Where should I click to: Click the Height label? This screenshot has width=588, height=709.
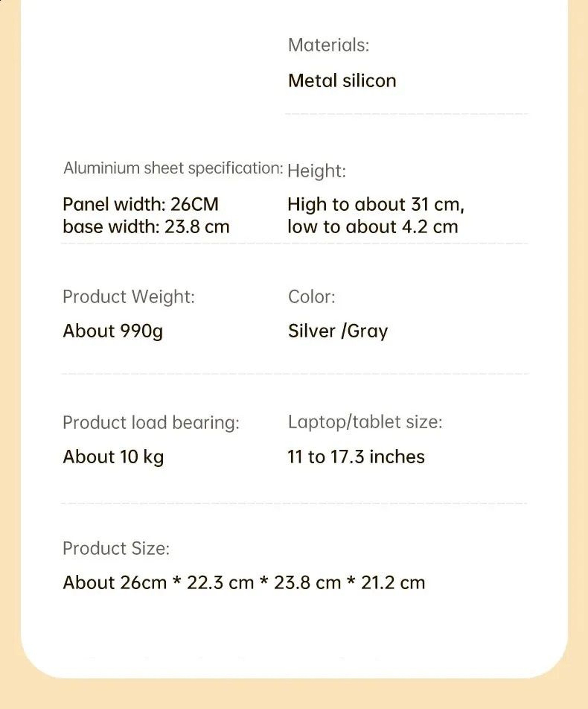(317, 171)
